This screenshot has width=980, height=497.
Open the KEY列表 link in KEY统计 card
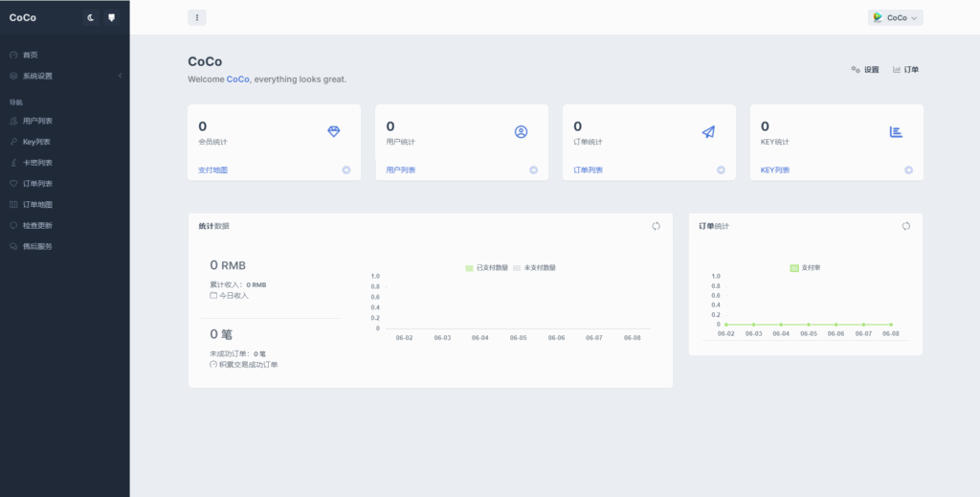pyautogui.click(x=775, y=170)
